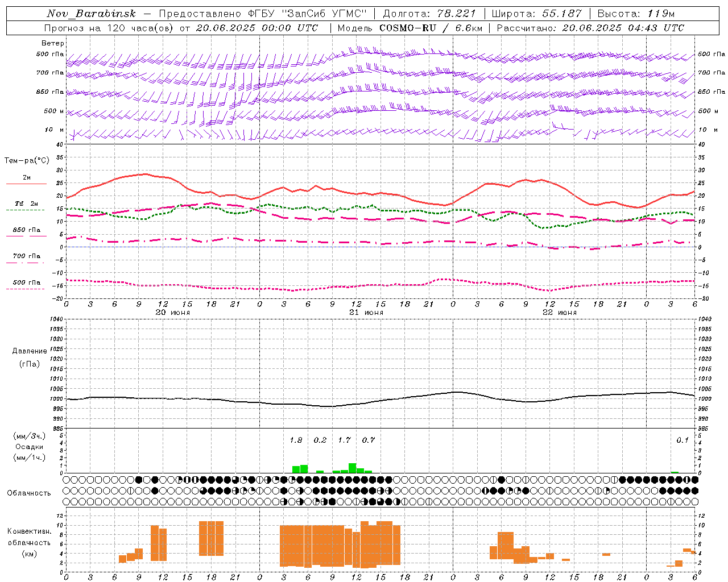The height and width of the screenshot is (582, 728).
Task: Click the "Td 2м" dew point legend entry
Action: click(x=26, y=203)
